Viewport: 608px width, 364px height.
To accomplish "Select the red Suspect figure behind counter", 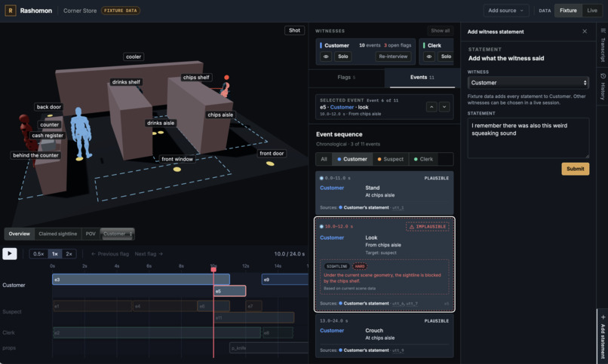I will pos(25,132).
